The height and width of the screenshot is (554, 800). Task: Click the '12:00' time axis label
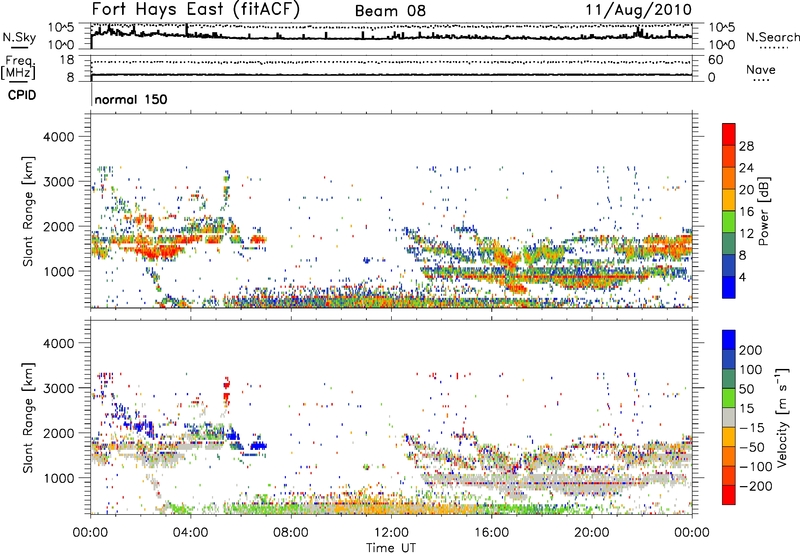click(391, 533)
